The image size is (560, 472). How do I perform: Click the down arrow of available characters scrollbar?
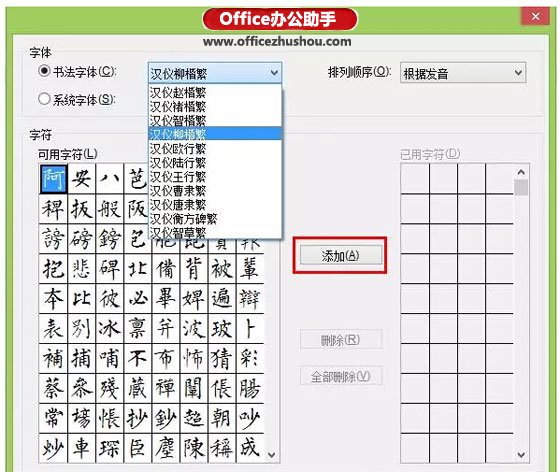(271, 455)
